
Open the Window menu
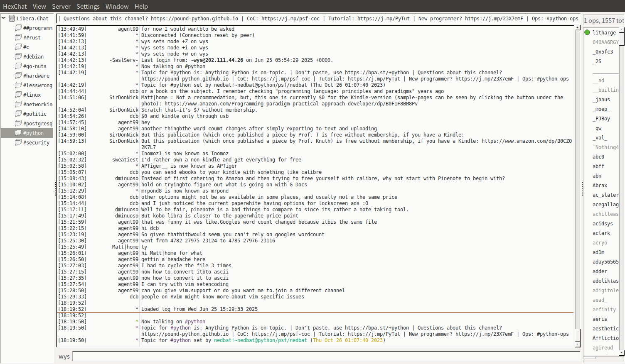[117, 6]
